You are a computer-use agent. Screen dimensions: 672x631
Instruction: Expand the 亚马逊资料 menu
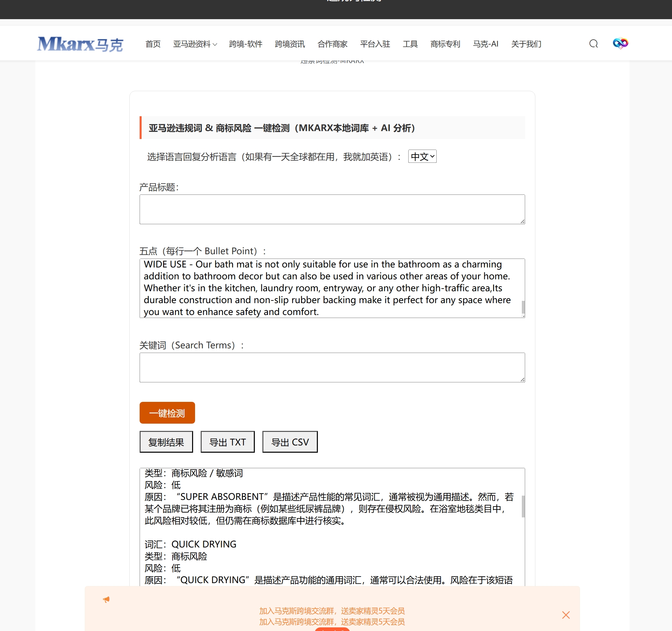tap(195, 44)
